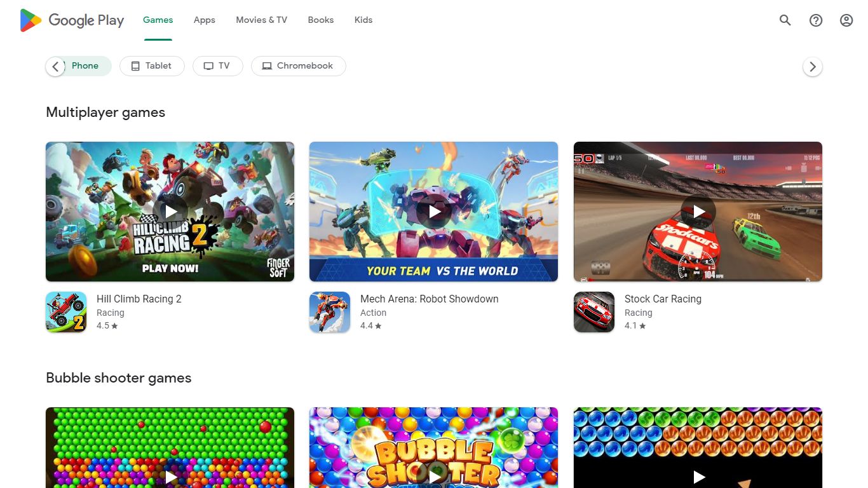Expand filter chips with right chevron

click(x=813, y=67)
